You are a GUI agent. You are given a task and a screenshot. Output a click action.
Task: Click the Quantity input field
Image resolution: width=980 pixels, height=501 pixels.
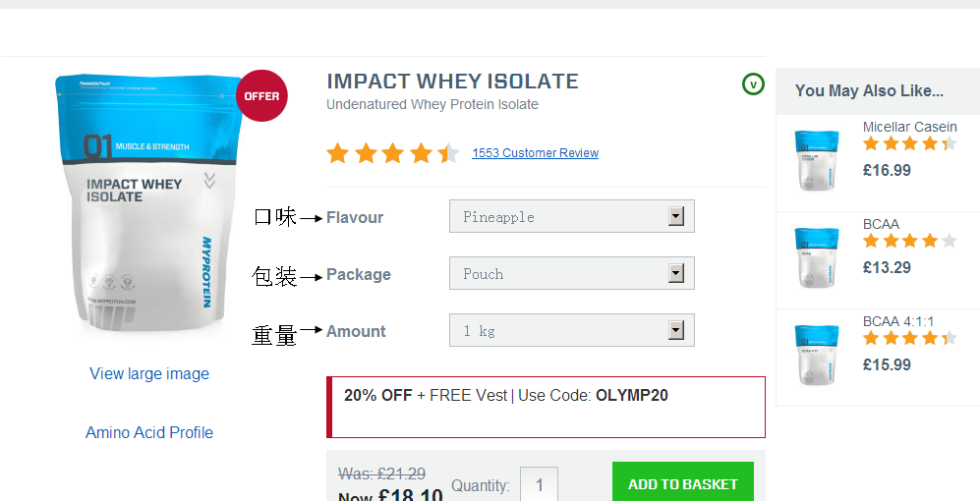pyautogui.click(x=540, y=484)
